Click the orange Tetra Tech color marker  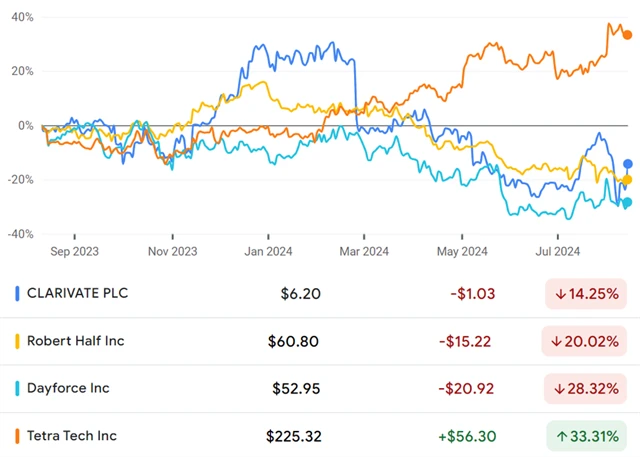17,436
